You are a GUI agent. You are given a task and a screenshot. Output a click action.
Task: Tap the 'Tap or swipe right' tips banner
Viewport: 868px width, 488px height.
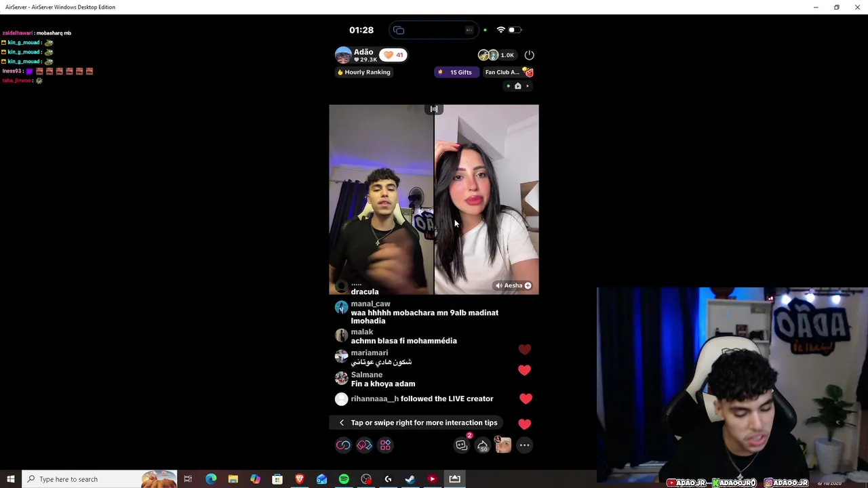416,423
